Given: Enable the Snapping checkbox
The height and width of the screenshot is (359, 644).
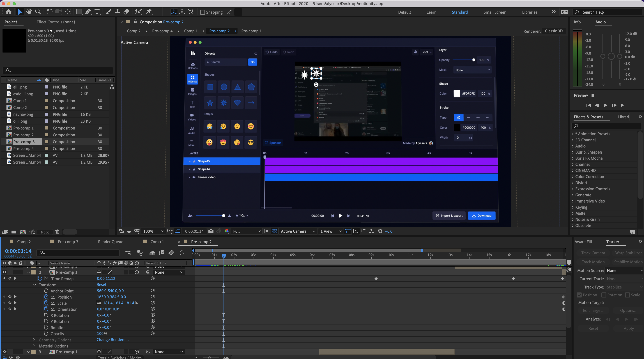Looking at the screenshot, I should [203, 12].
